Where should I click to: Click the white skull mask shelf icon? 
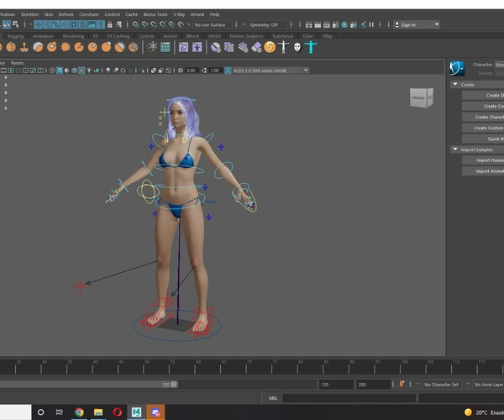(x=297, y=48)
